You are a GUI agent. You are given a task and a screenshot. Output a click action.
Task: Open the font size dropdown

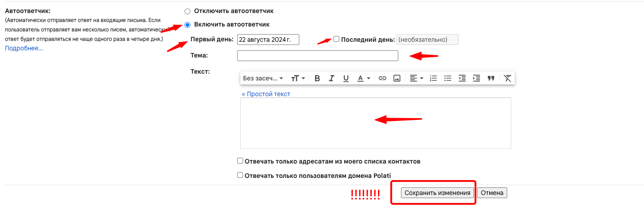[x=298, y=78]
